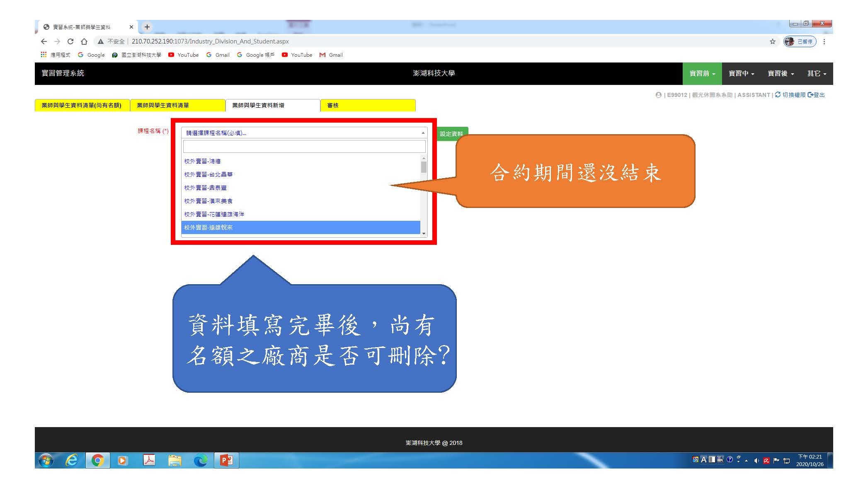Switch to 業師與學生資料清單 tab
Image resolution: width=868 pixels, height=488 pixels.
[177, 105]
